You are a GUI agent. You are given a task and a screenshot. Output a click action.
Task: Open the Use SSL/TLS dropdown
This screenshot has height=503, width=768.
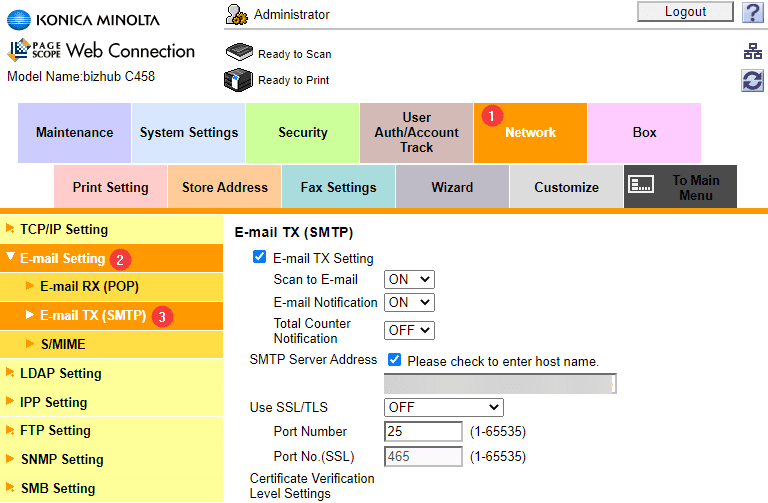443,407
